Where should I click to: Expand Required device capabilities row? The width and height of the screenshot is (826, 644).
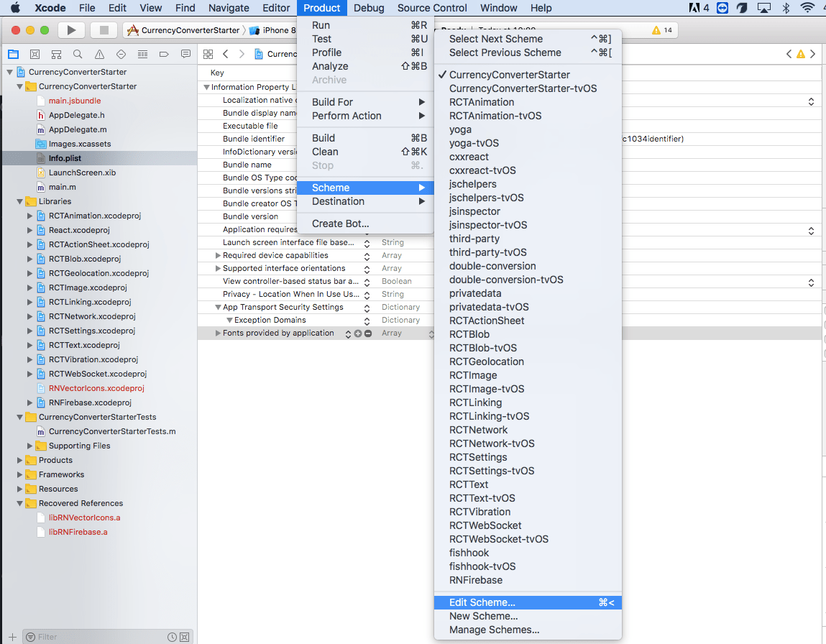point(218,255)
